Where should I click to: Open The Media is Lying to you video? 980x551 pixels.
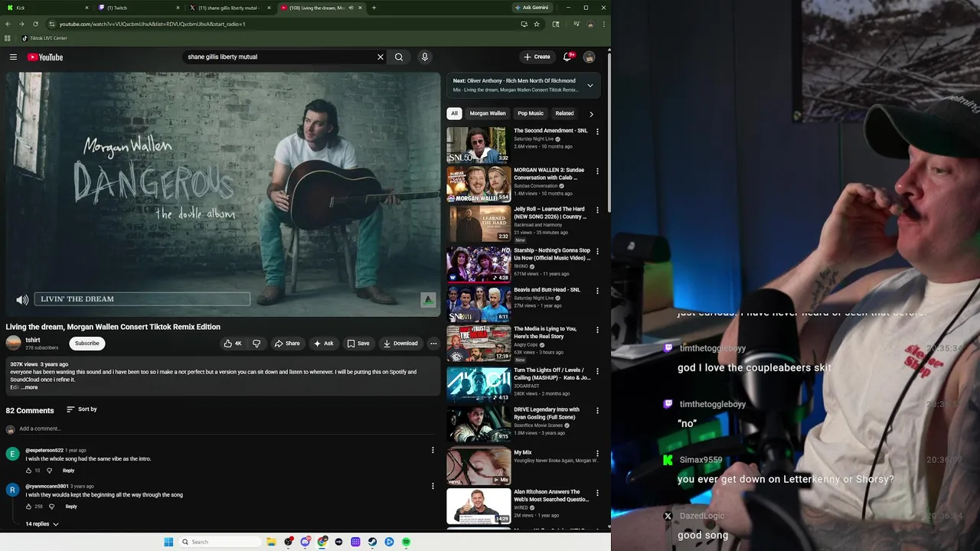click(x=479, y=343)
